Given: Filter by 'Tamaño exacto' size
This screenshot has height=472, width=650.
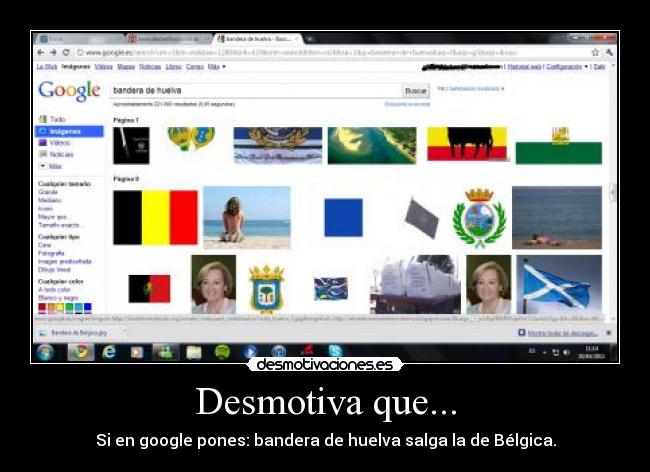Looking at the screenshot, I should pyautogui.click(x=61, y=225).
